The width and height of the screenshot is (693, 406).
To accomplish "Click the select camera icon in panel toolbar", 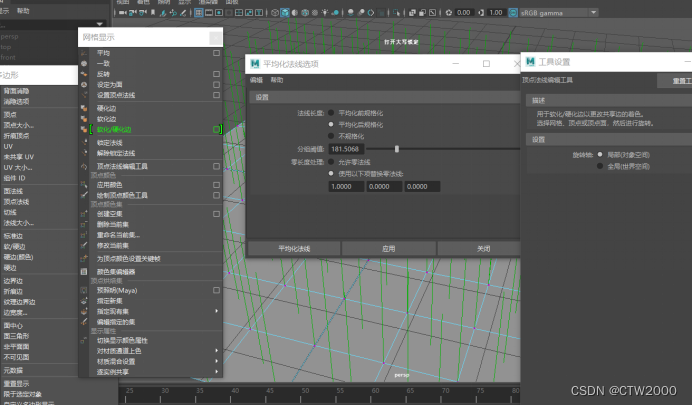I will [x=122, y=13].
